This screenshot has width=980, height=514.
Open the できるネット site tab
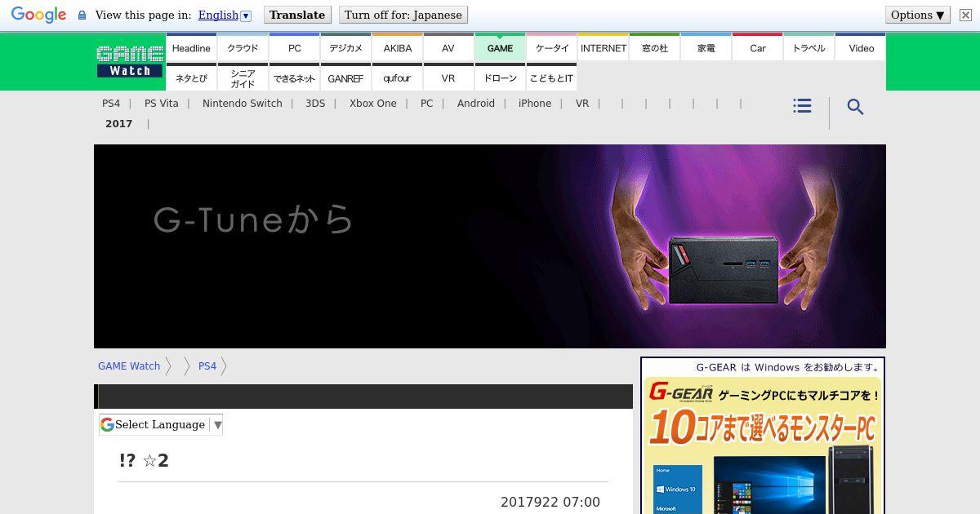click(294, 78)
